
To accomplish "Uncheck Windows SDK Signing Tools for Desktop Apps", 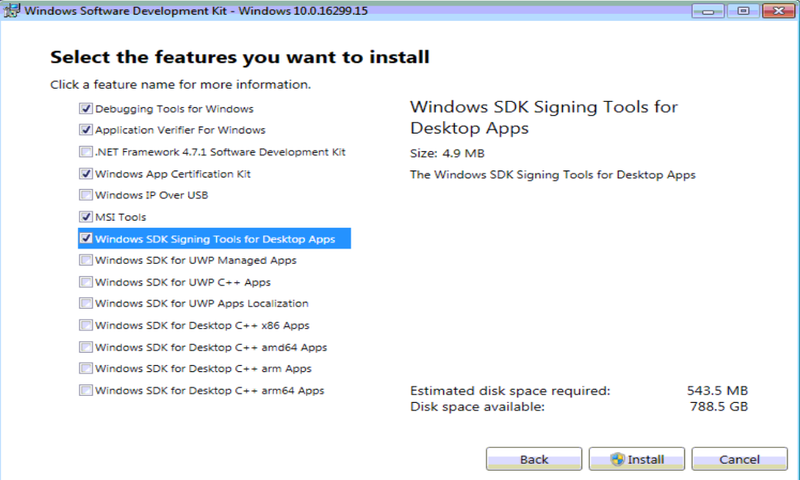I will pyautogui.click(x=86, y=239).
